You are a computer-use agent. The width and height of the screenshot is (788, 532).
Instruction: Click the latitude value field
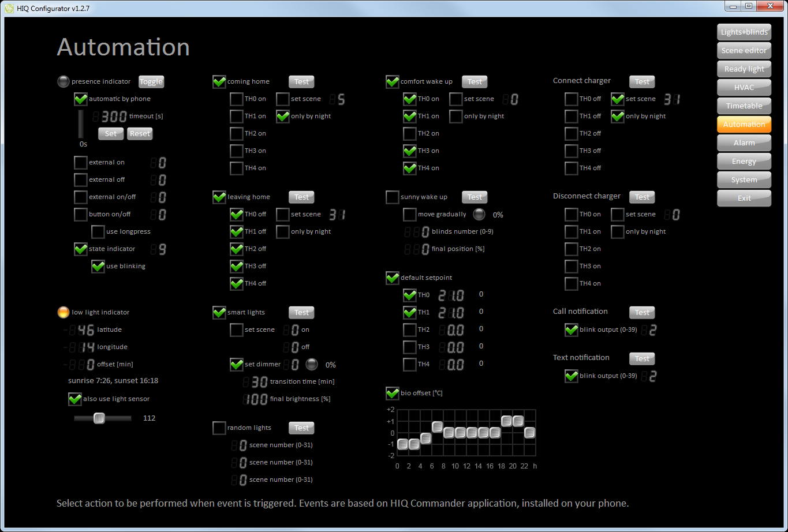click(80, 330)
